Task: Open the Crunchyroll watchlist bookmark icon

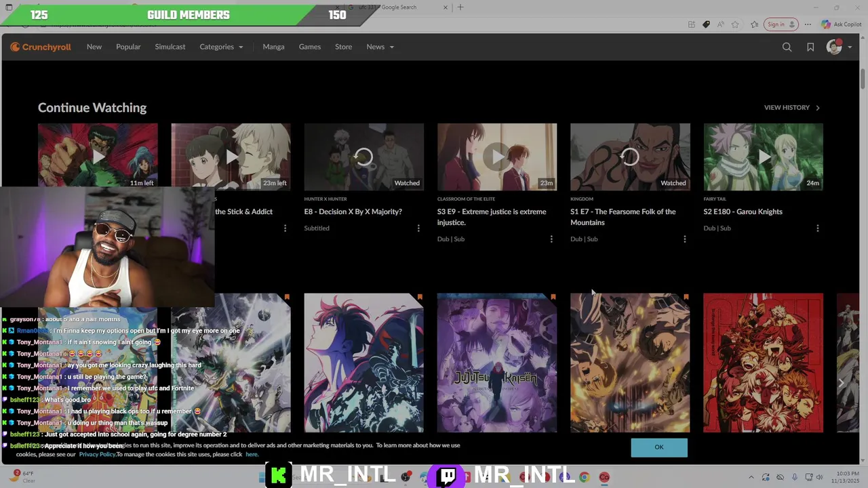Action: (x=810, y=47)
